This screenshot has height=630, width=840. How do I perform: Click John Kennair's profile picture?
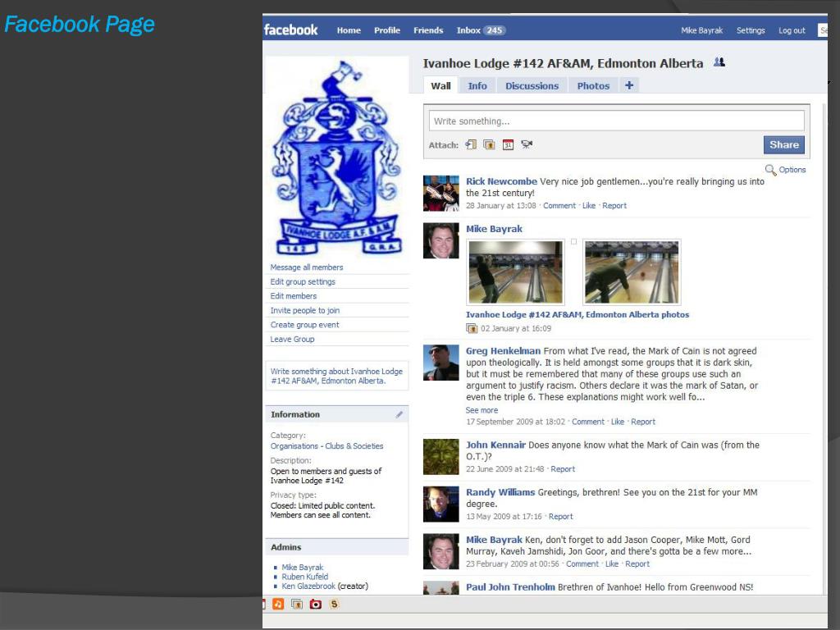coord(441,457)
